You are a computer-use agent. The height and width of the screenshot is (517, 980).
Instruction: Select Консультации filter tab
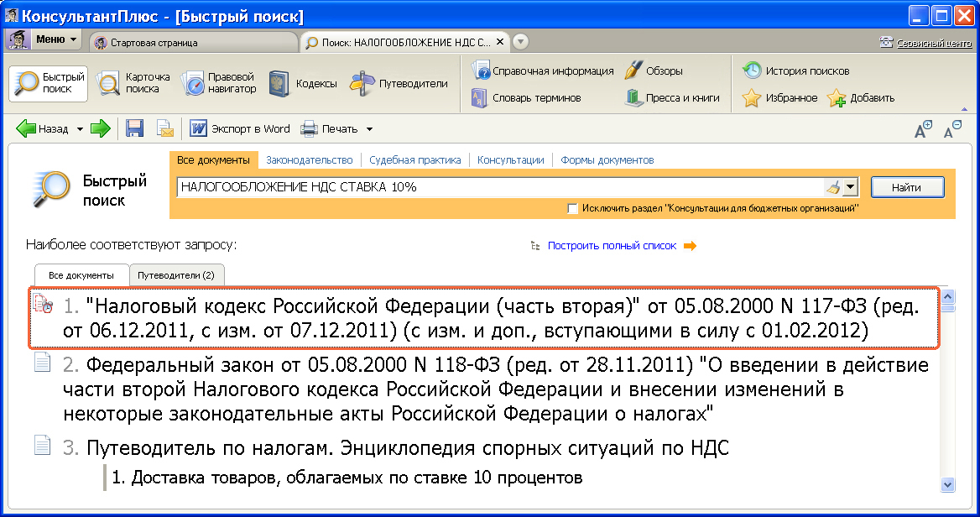pos(511,160)
